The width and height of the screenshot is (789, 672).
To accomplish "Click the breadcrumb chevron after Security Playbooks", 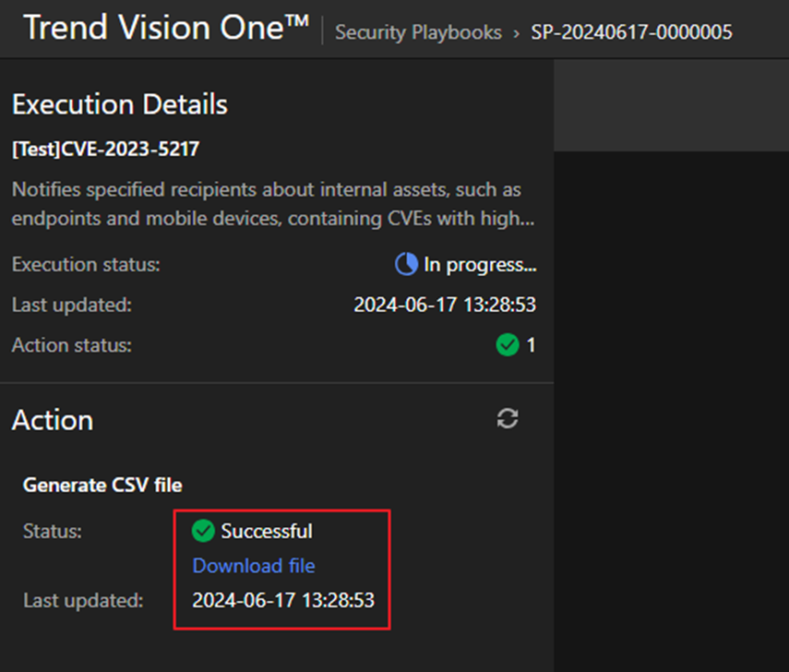I will [516, 32].
